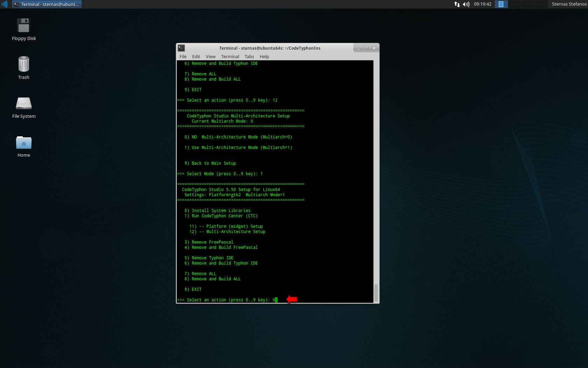Click lower '9) EXIT' line
588x368 pixels.
click(x=193, y=289)
